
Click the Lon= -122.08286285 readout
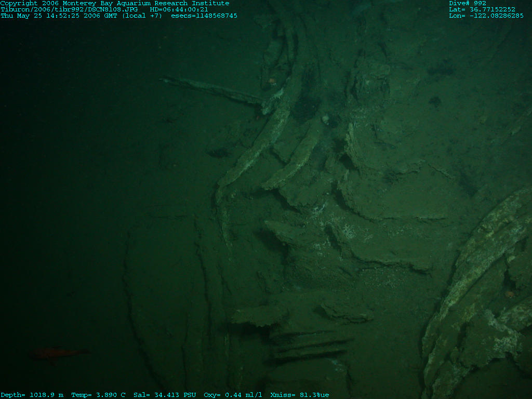pyautogui.click(x=486, y=16)
